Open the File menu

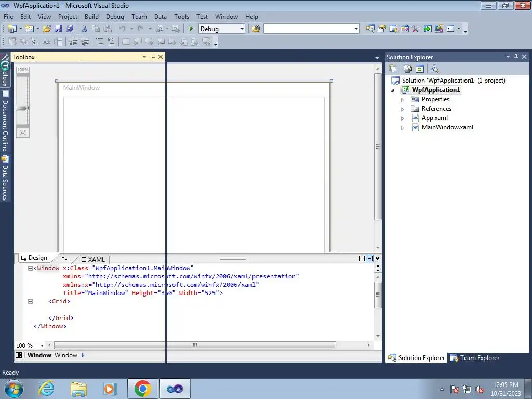pos(8,16)
